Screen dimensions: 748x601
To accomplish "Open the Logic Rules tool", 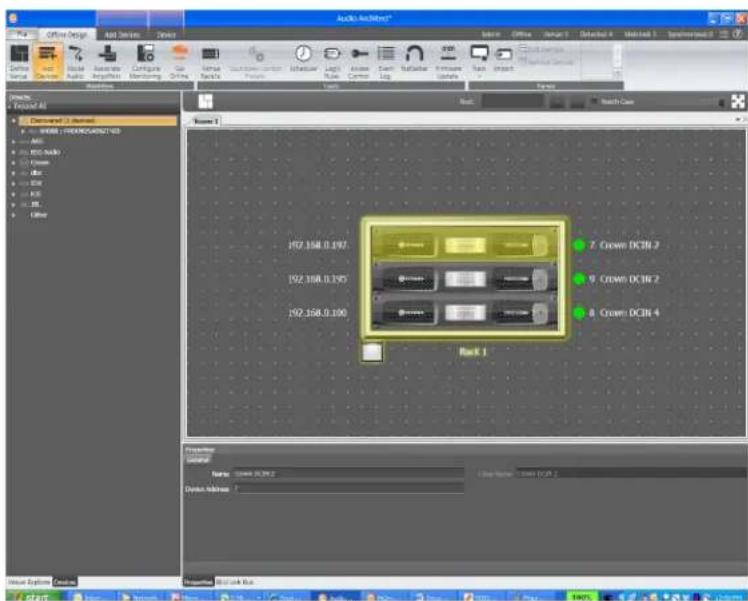I will click(x=332, y=62).
